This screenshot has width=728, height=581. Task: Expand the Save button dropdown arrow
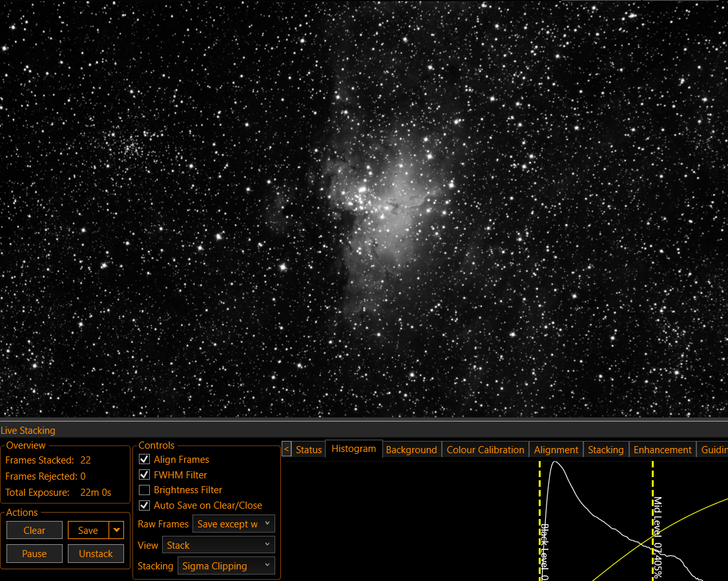click(x=116, y=530)
